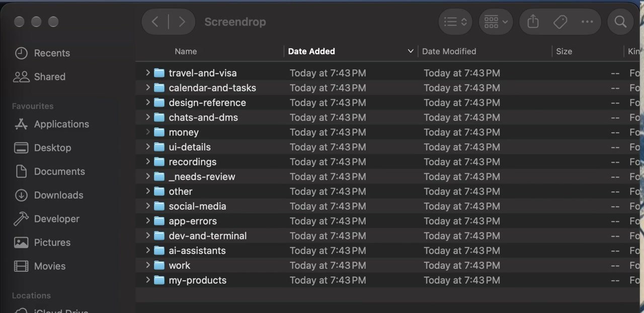Expand the ai-assistants folder disclosure arrow
This screenshot has height=313, width=644.
click(147, 250)
